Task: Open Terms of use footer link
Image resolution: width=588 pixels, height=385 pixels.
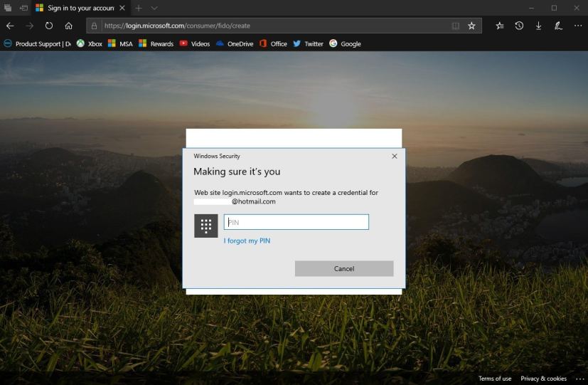Action: [495, 379]
